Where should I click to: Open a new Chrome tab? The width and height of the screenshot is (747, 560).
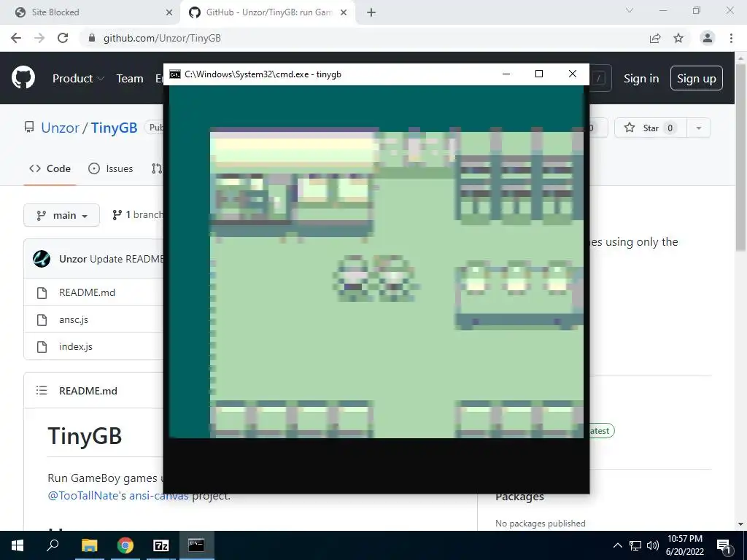[x=371, y=12]
